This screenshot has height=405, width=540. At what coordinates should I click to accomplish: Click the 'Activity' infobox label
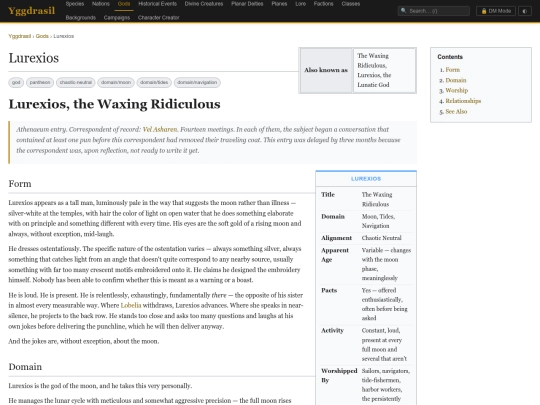click(332, 331)
